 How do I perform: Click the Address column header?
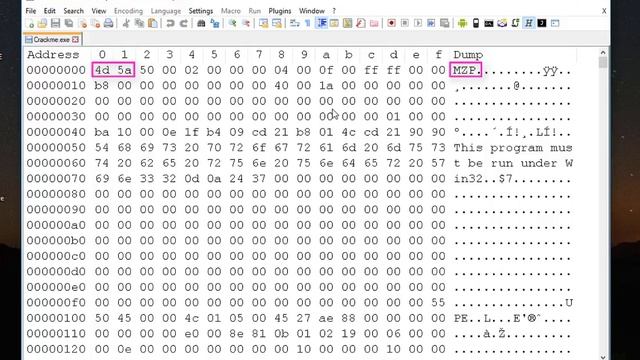click(x=53, y=55)
